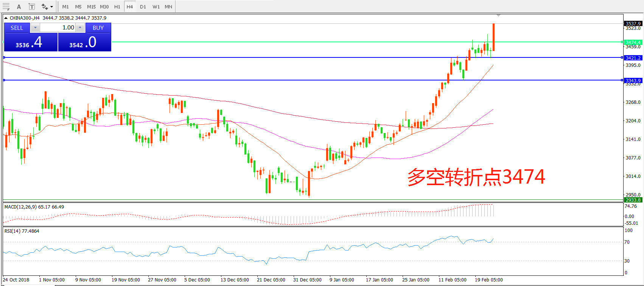Image resolution: width=644 pixels, height=286 pixels.
Task: Collapse the one-click trading panel triangle
Action: [6, 18]
